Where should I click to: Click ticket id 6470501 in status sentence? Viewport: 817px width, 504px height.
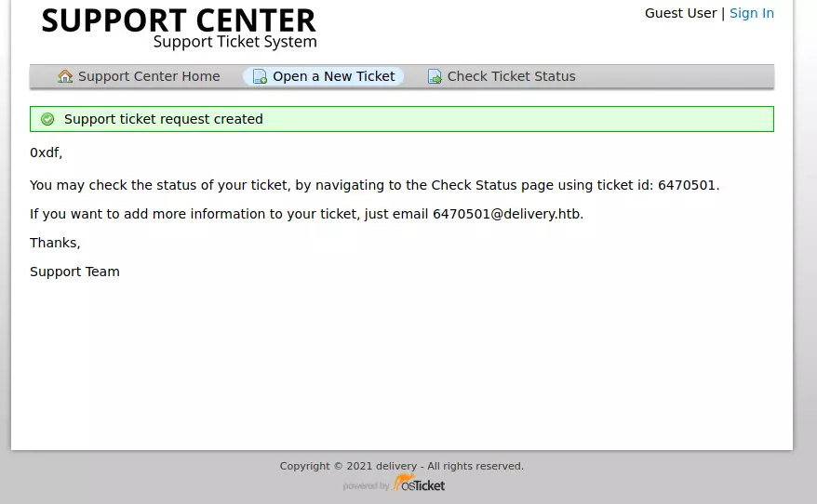coord(686,185)
